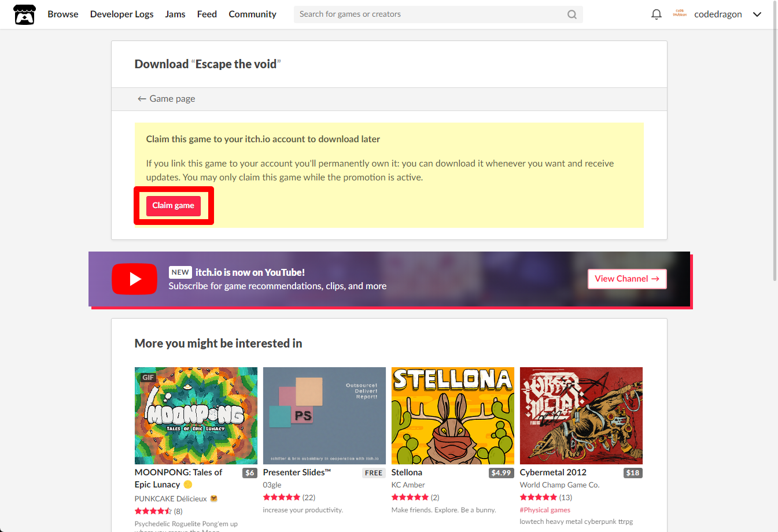The width and height of the screenshot is (778, 532).
Task: Click the FREE price tag
Action: coord(374,473)
